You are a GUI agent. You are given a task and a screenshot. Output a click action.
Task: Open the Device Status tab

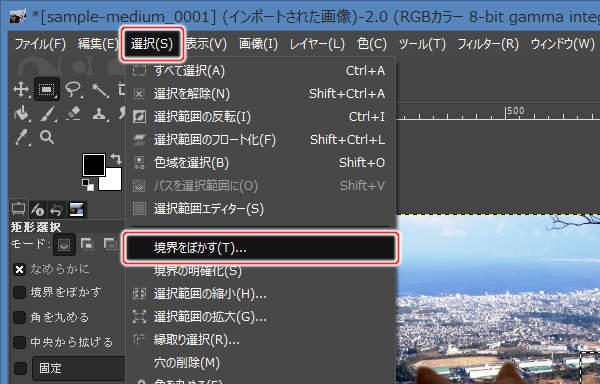tap(38, 210)
